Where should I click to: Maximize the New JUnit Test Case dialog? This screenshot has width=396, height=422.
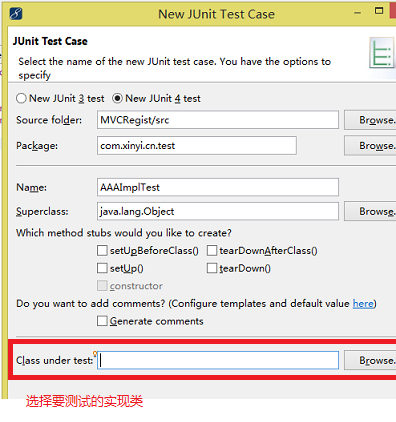[379, 11]
